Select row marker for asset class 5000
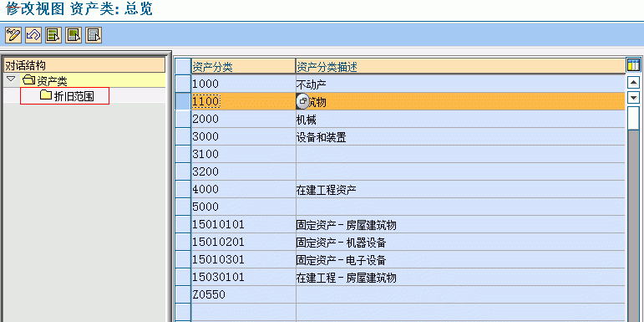This screenshot has width=644, height=322. click(x=183, y=207)
